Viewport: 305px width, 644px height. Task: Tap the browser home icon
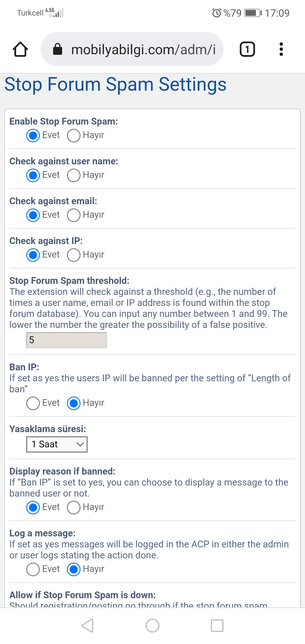[20, 49]
